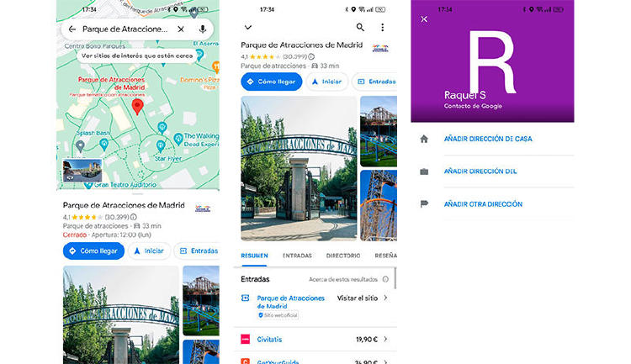Tap the chevron next to 'Visitar el sitio'
Viewport: 631px width, 364px height.
tap(385, 298)
